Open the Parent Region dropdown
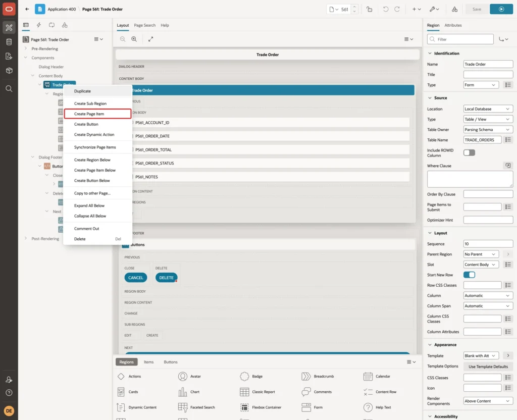The width and height of the screenshot is (517, 420). point(481,254)
